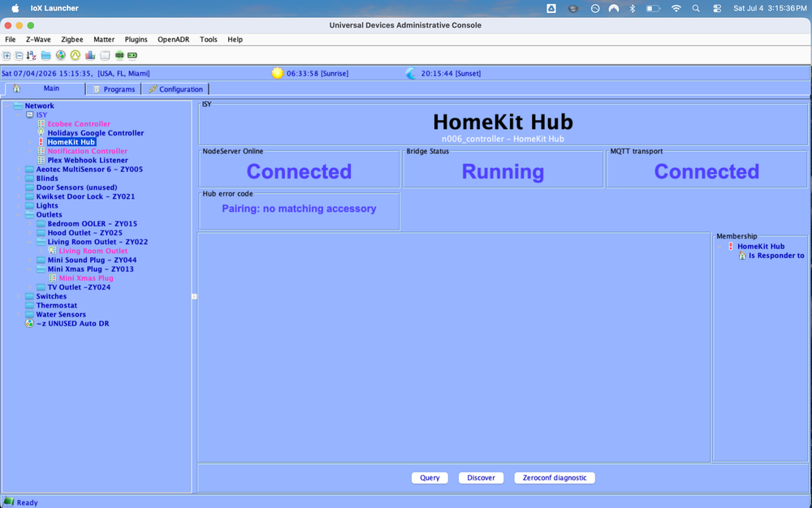The width and height of the screenshot is (812, 508).
Task: Open the Matter menu
Action: tap(104, 39)
